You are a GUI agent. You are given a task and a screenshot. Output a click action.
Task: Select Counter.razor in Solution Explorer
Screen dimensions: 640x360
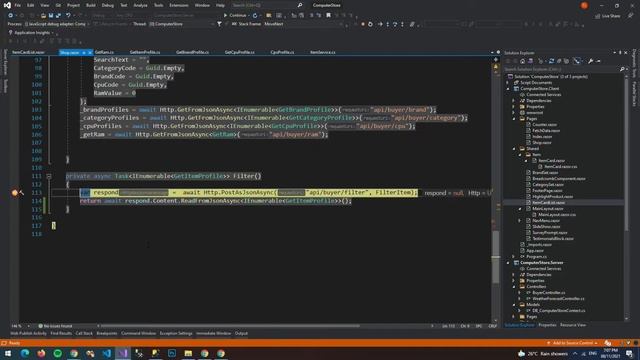pyautogui.click(x=544, y=124)
